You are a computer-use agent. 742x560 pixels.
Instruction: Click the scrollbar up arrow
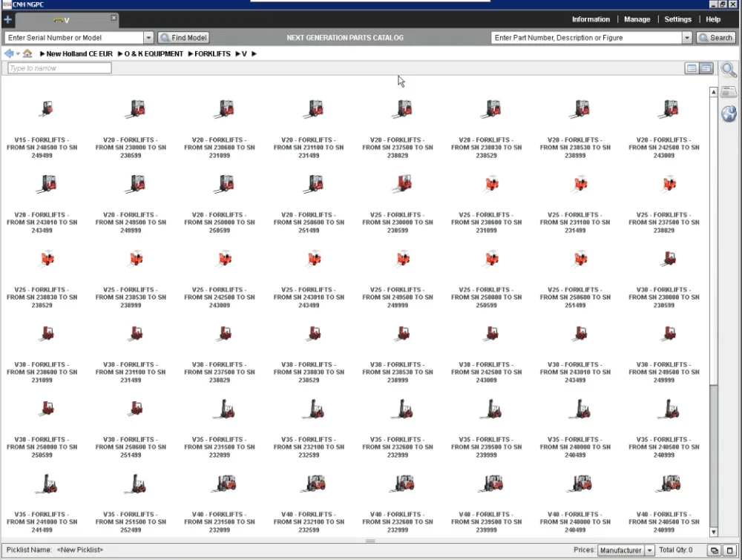tap(713, 92)
